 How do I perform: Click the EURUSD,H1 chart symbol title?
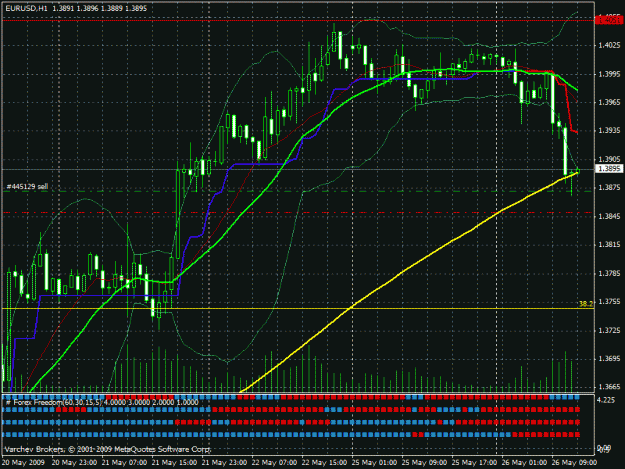click(25, 8)
